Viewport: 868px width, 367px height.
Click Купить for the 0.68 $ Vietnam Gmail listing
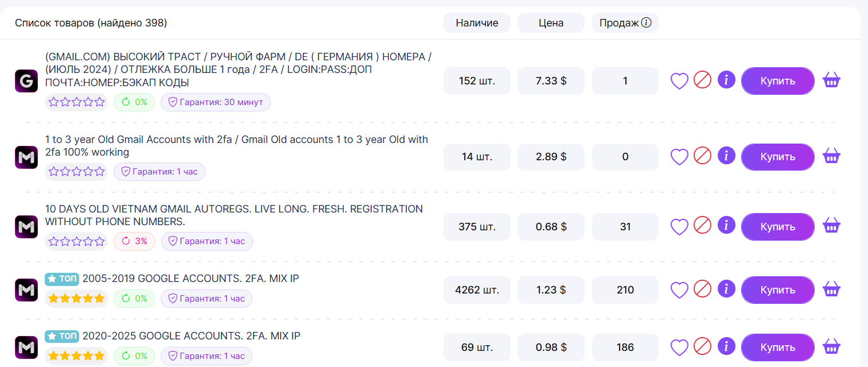pos(778,227)
